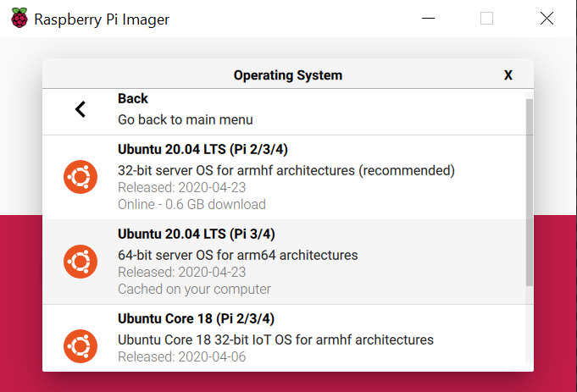Select Ubuntu 20.04 LTS (Pi 3/4) title

(x=197, y=234)
